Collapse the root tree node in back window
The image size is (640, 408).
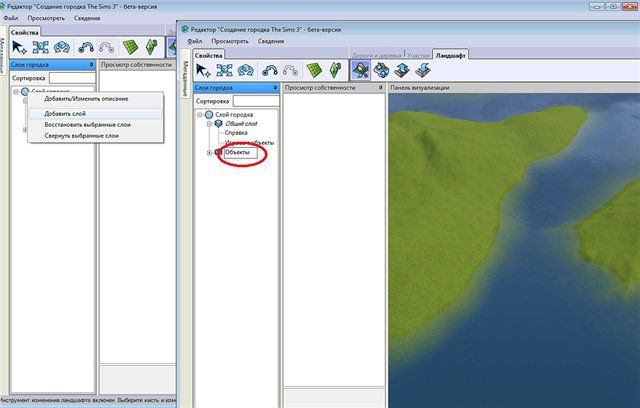[x=16, y=92]
